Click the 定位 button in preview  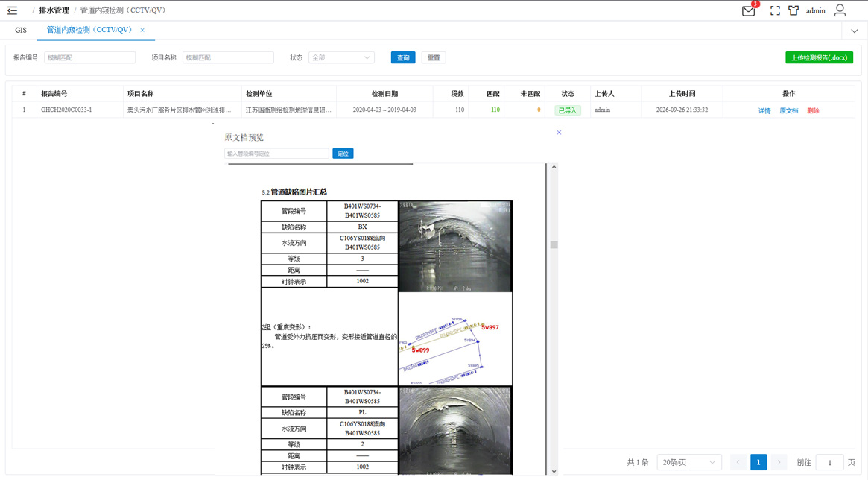pyautogui.click(x=343, y=154)
